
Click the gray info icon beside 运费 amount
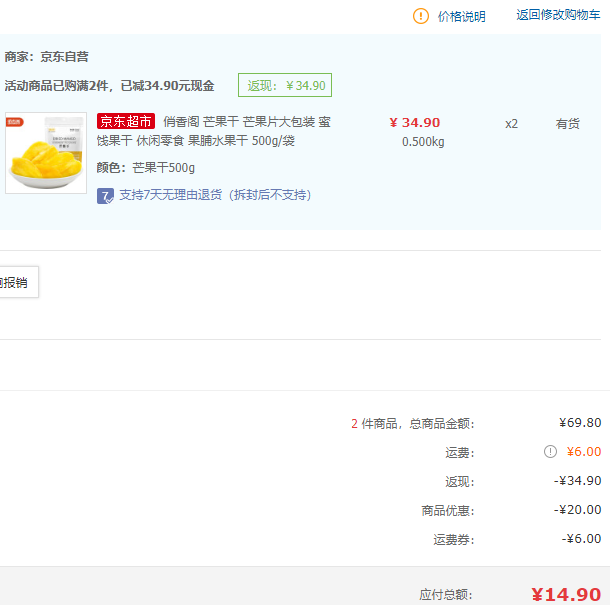(x=550, y=452)
